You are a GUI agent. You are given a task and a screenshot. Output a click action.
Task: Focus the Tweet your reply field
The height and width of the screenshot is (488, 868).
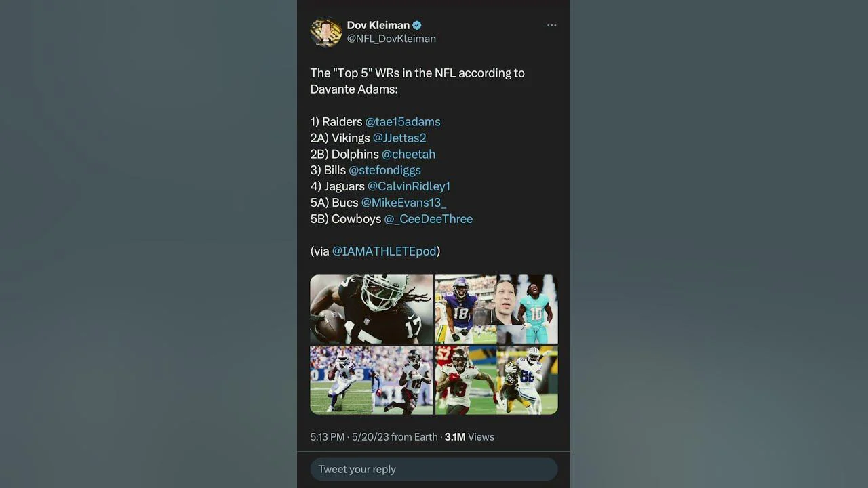(x=434, y=469)
